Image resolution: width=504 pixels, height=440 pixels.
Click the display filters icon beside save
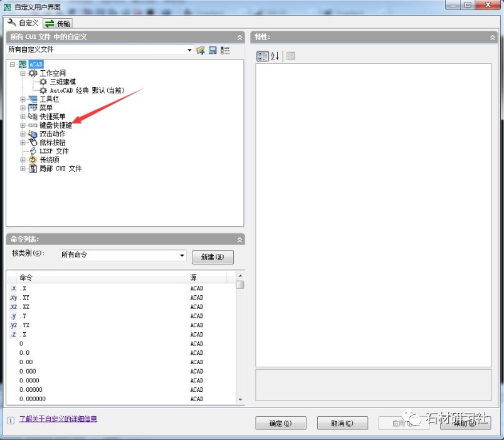pos(225,50)
